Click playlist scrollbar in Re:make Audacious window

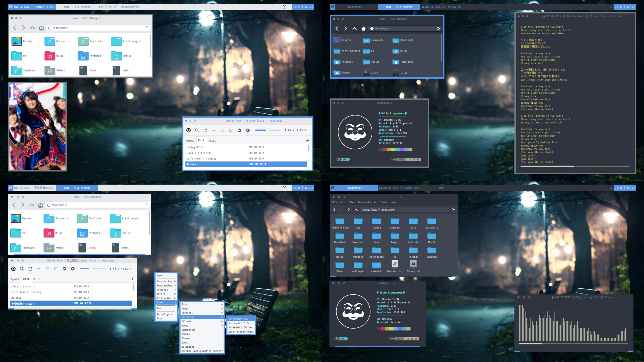[x=309, y=148]
